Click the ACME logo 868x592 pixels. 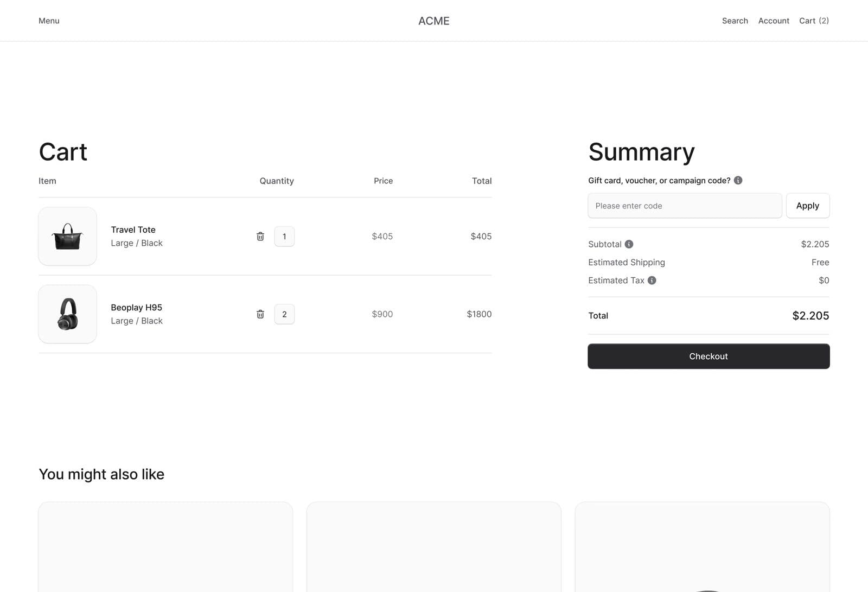pyautogui.click(x=434, y=21)
